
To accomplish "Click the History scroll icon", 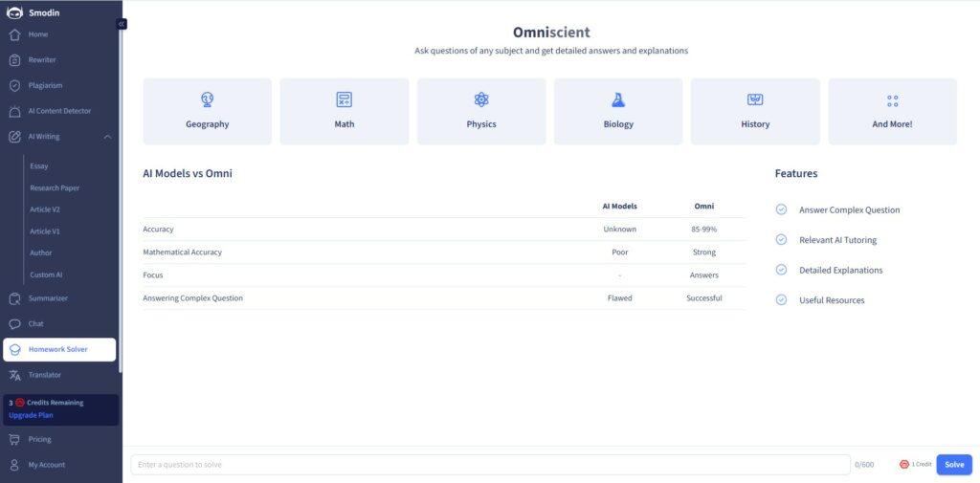I will coord(755,99).
